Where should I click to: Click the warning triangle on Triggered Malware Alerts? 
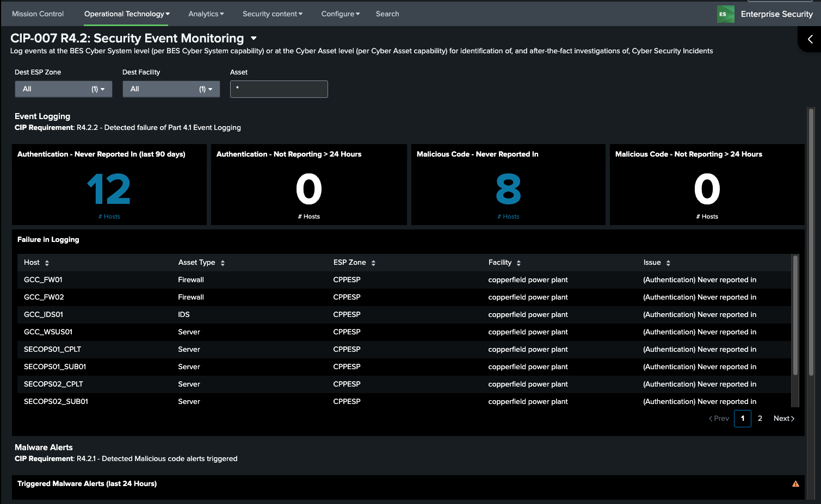click(795, 484)
